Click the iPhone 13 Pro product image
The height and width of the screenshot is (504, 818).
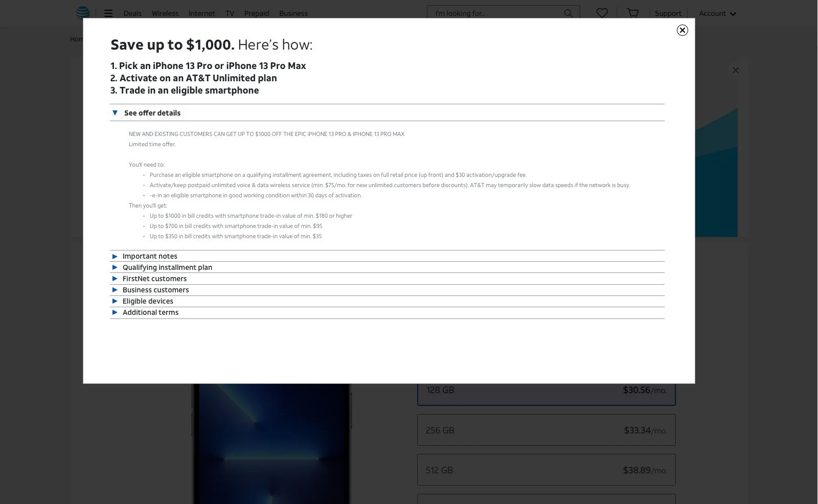[x=271, y=444]
